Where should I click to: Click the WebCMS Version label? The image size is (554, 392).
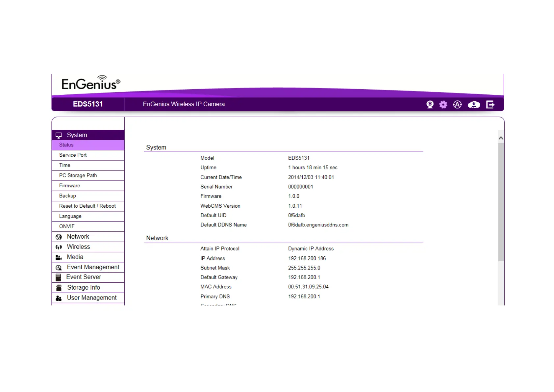coord(220,206)
